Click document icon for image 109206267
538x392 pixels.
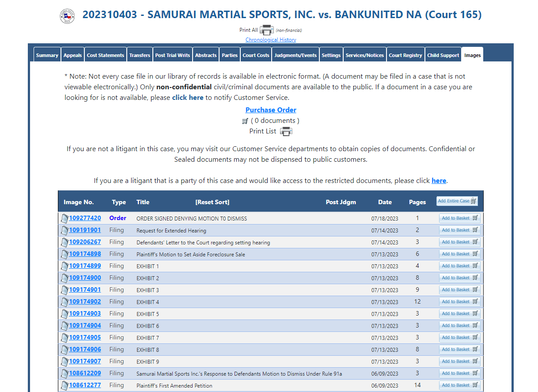pos(64,242)
